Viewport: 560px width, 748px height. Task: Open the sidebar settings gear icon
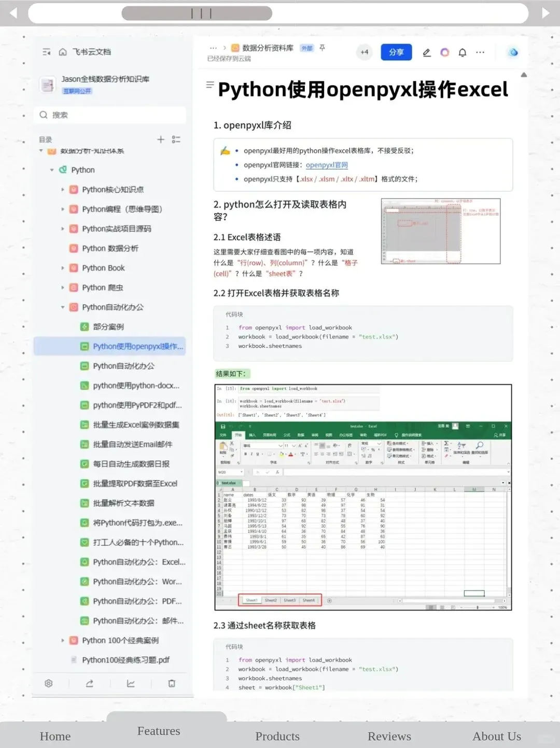pyautogui.click(x=49, y=683)
